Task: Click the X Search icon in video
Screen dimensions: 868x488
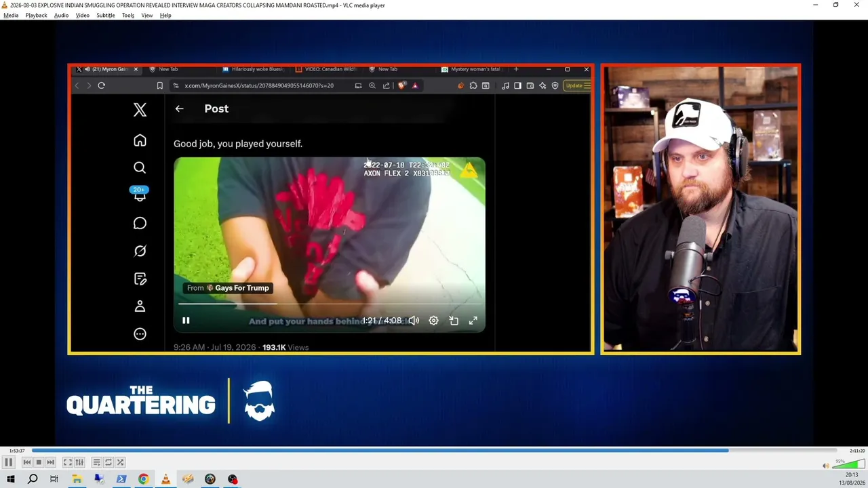Action: click(140, 167)
